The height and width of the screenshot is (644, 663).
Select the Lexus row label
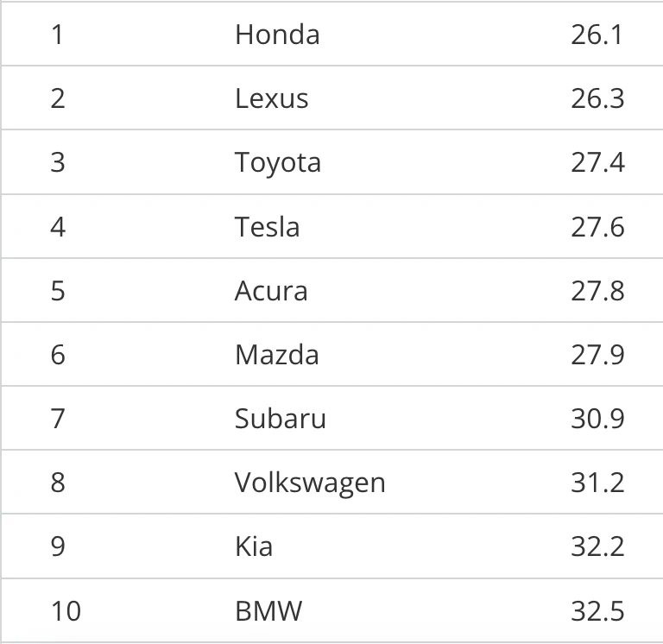271,98
